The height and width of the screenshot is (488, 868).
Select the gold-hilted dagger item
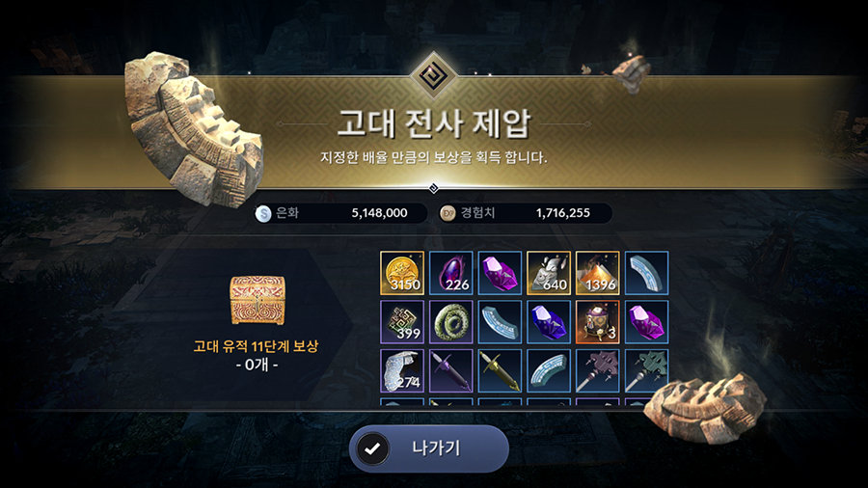click(x=500, y=370)
